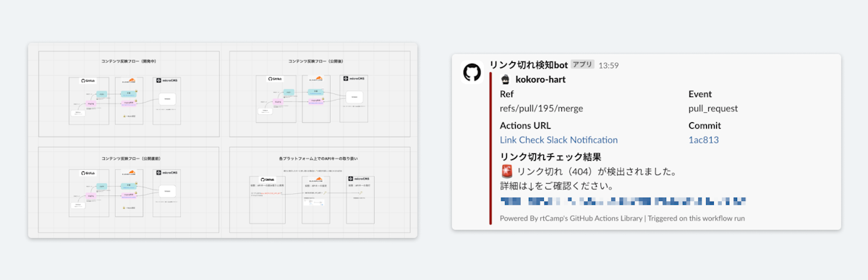The width and height of the screenshot is (868, 280).
Task: Select the Event value pull_request
Action: [713, 109]
